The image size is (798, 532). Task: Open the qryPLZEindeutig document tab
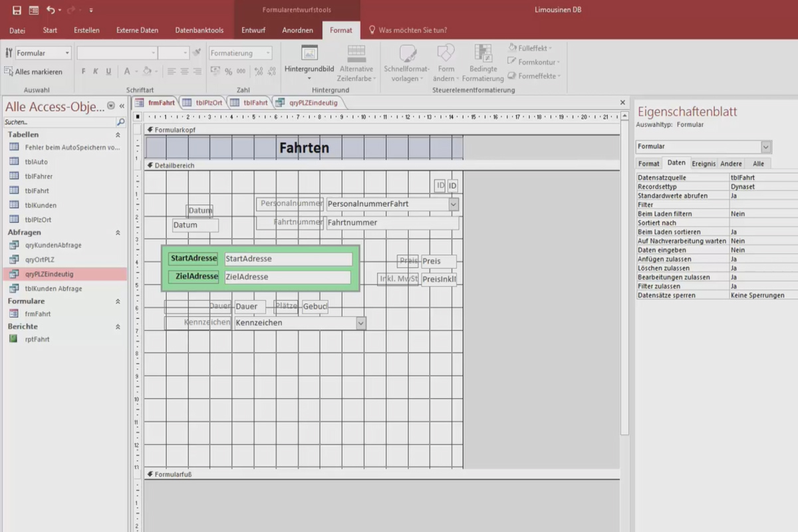coord(307,102)
